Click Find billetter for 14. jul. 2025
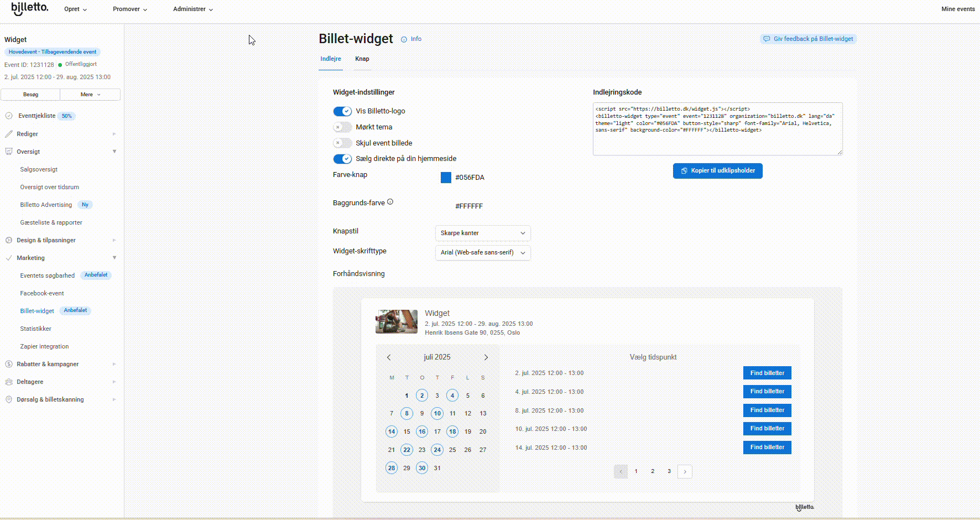This screenshot has height=520, width=980. click(x=767, y=448)
